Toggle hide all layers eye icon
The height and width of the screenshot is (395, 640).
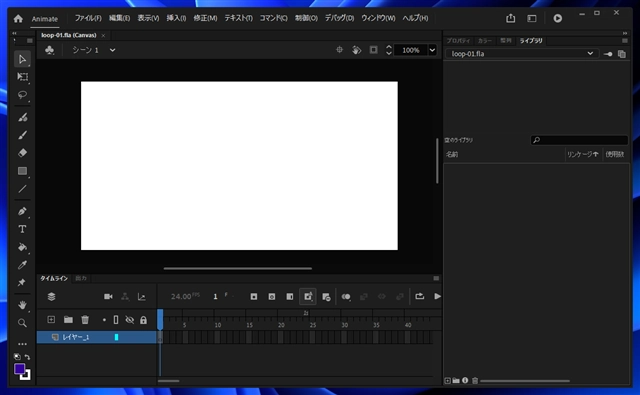(x=130, y=320)
